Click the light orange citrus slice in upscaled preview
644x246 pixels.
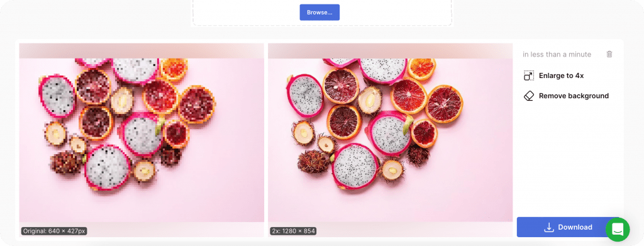coord(421,68)
